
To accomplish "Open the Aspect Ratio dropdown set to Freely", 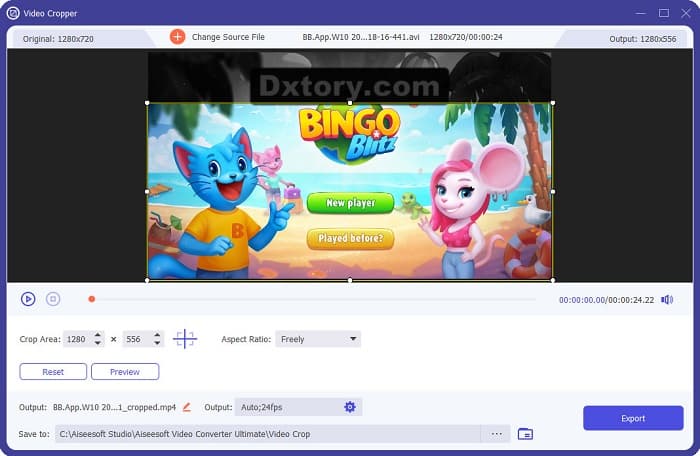I will click(318, 339).
